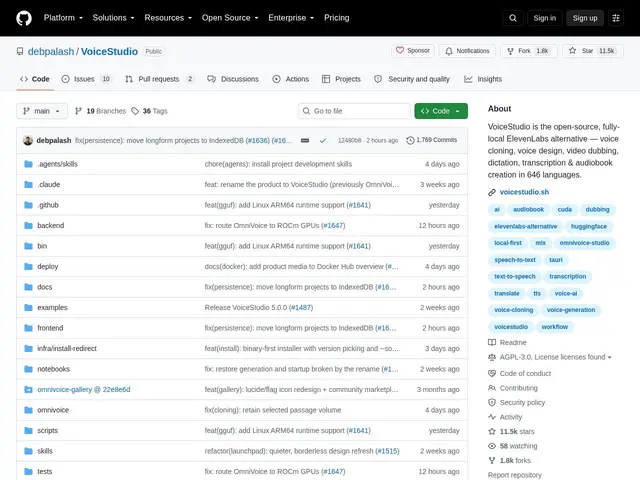Click the .github folder icon
The image size is (640, 480).
(29, 205)
